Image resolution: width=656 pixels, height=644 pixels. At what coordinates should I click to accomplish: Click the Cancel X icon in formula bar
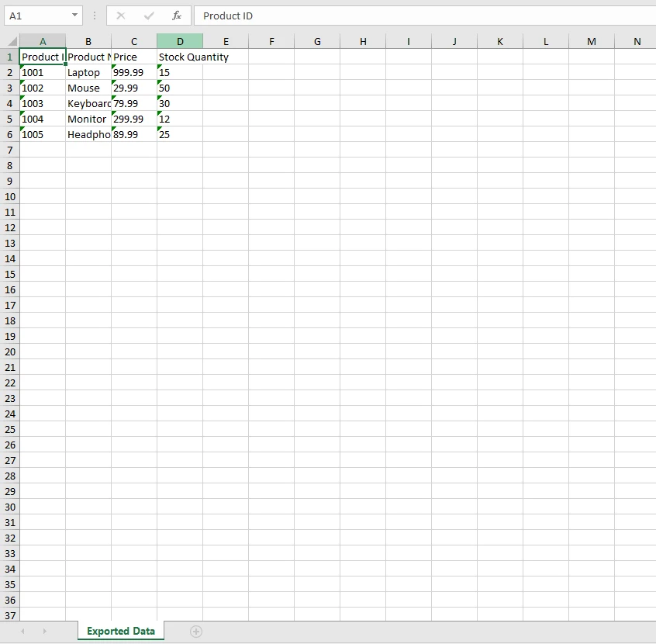point(121,16)
